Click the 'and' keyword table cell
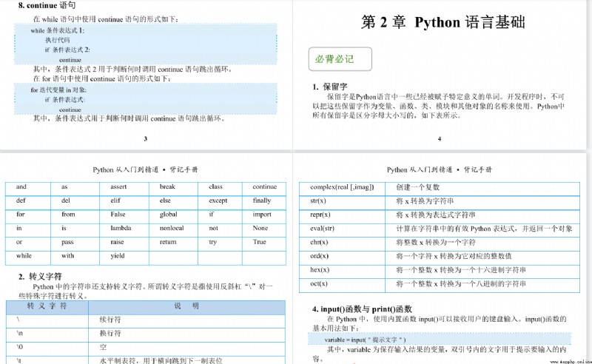 [x=28, y=189]
